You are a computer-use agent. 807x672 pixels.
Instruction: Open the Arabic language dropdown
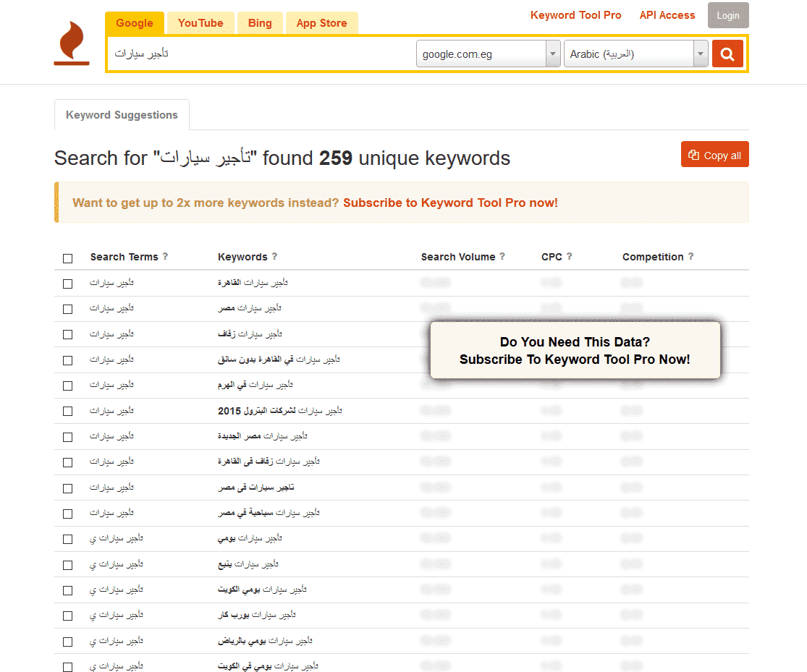point(636,54)
